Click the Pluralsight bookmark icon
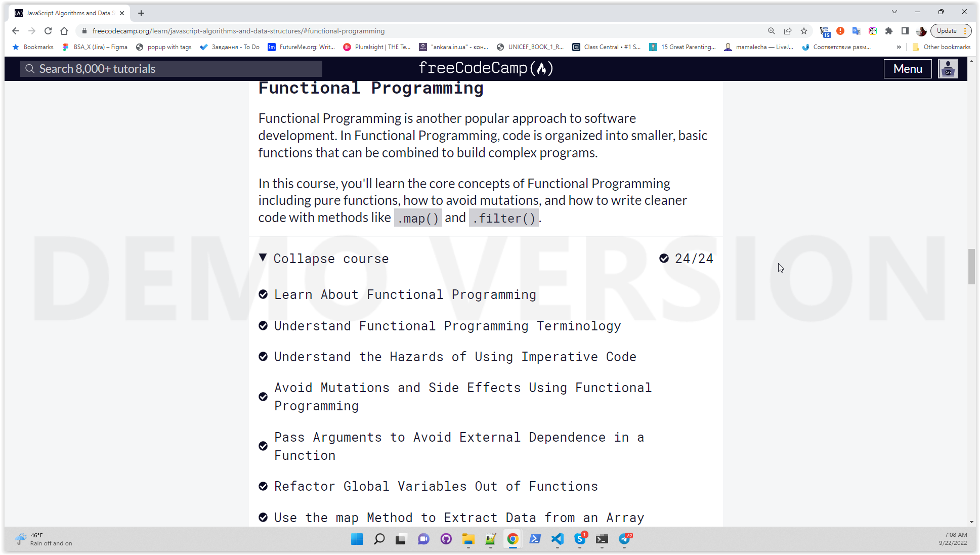This screenshot has width=980, height=555. click(347, 47)
